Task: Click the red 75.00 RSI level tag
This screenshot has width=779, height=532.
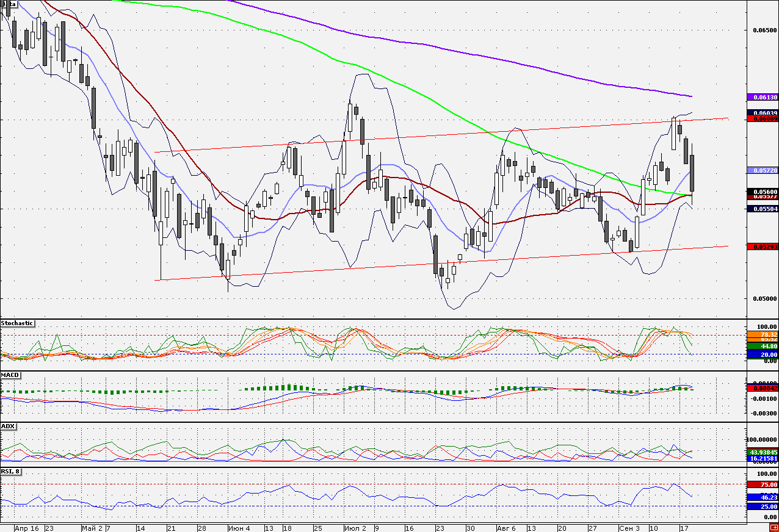Action: click(762, 484)
